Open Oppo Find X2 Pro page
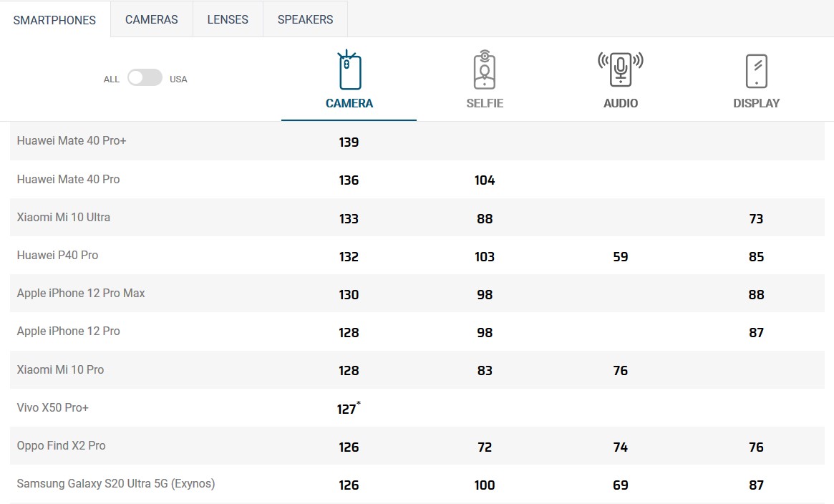Image resolution: width=834 pixels, height=504 pixels. [x=62, y=446]
